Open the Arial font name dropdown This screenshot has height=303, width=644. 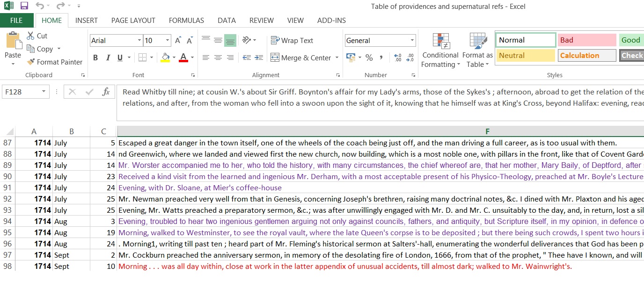pos(139,41)
